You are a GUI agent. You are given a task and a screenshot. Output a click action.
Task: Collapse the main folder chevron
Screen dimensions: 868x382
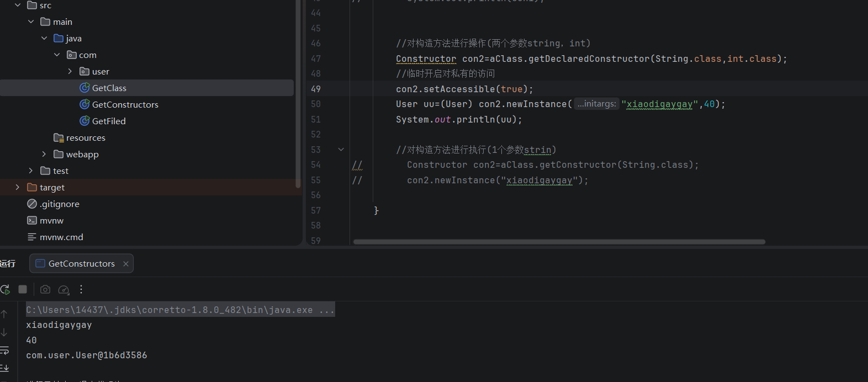(31, 22)
